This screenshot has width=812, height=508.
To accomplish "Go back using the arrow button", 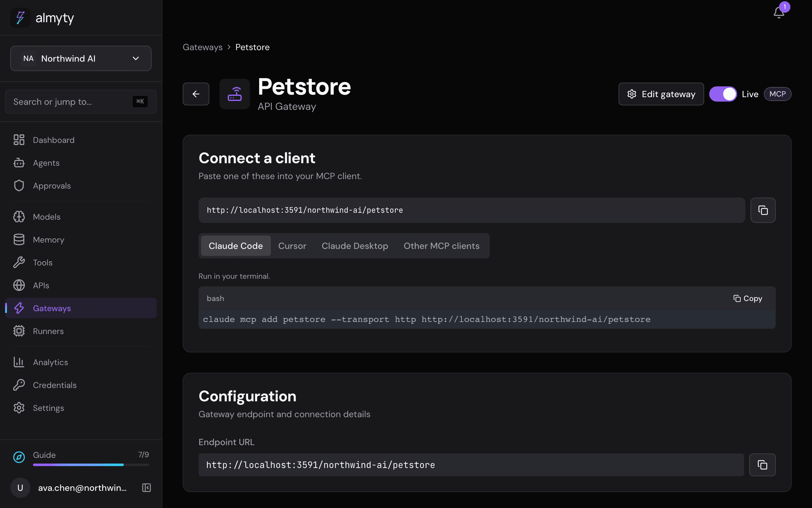I will click(x=196, y=94).
